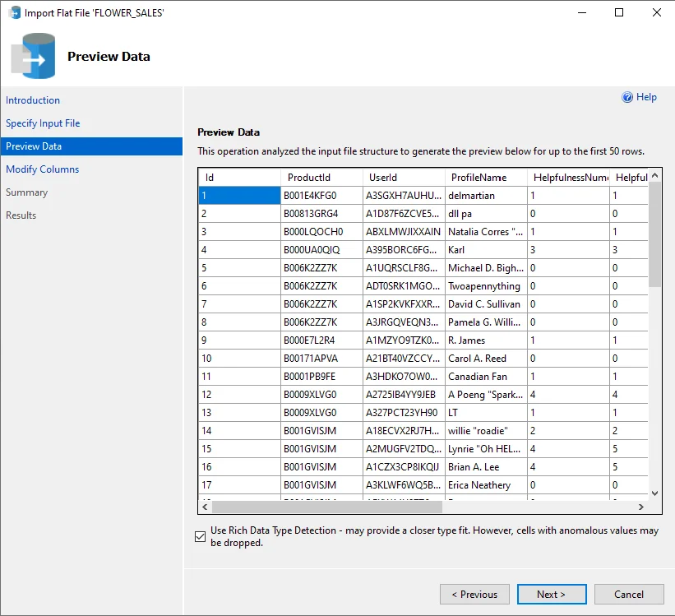
Task: Enable the Use Rich Data Type Detection checkbox
Action: tap(199, 535)
